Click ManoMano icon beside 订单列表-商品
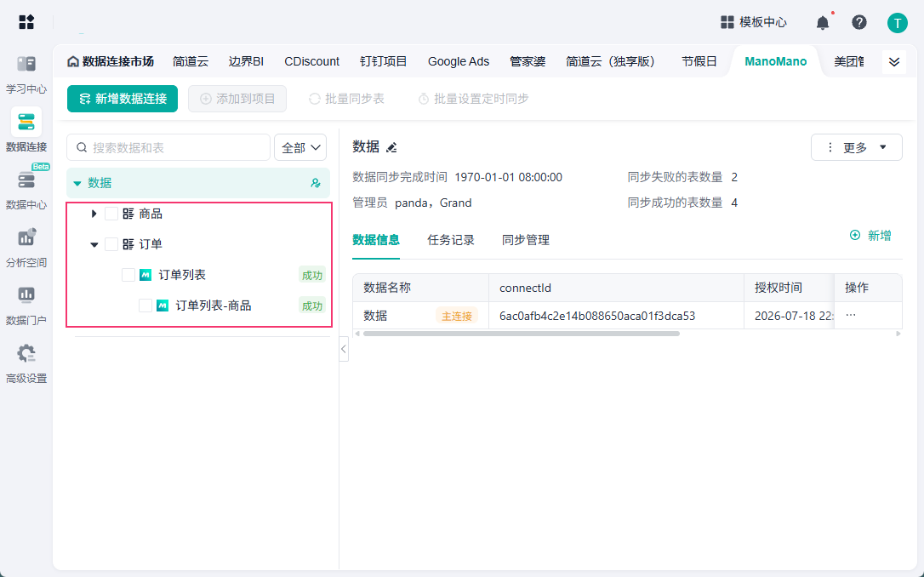 163,306
